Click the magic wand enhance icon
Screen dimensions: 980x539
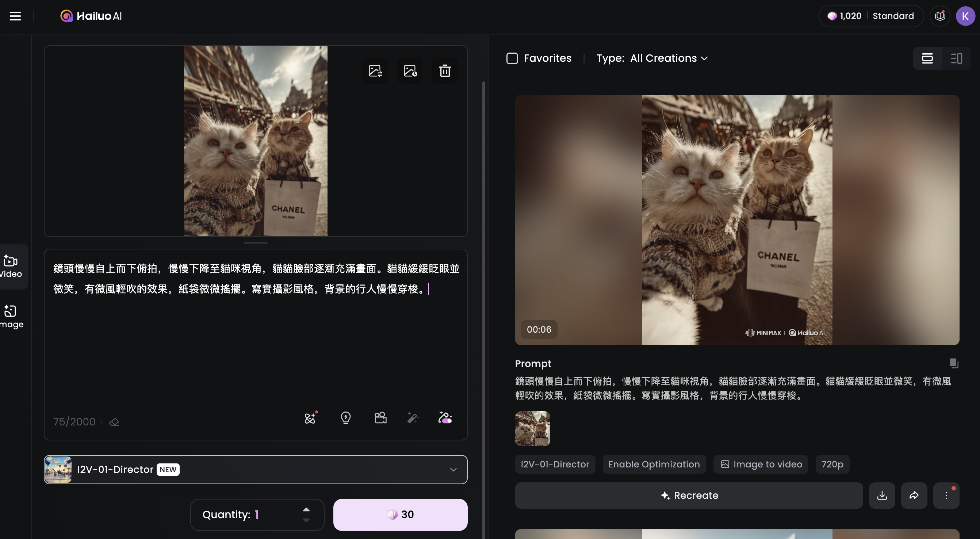click(412, 418)
